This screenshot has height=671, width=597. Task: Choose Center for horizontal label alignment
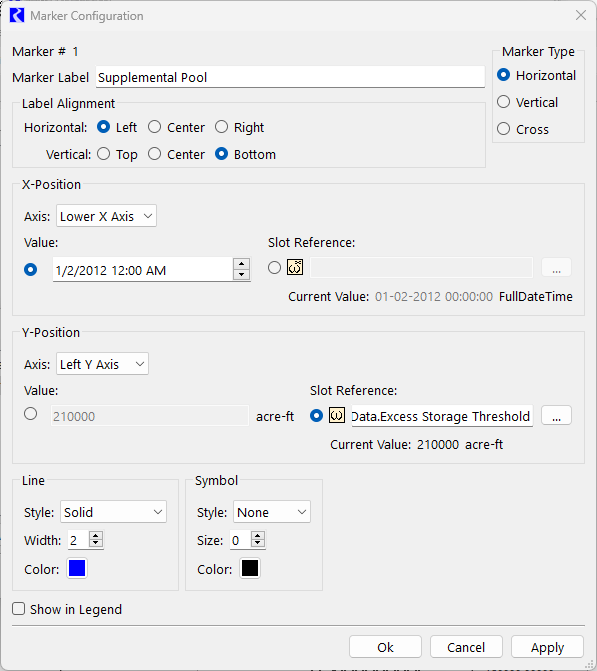(154, 127)
